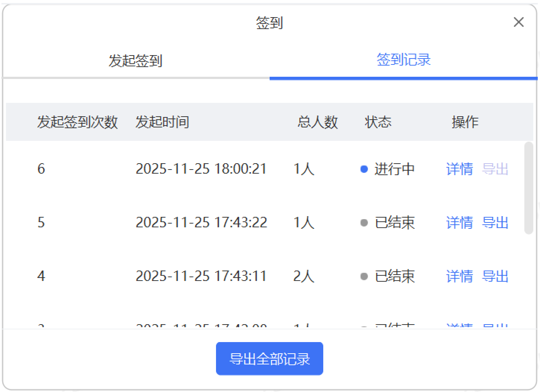Click the 发起签到次数 column header
540x392 pixels.
[x=77, y=122]
